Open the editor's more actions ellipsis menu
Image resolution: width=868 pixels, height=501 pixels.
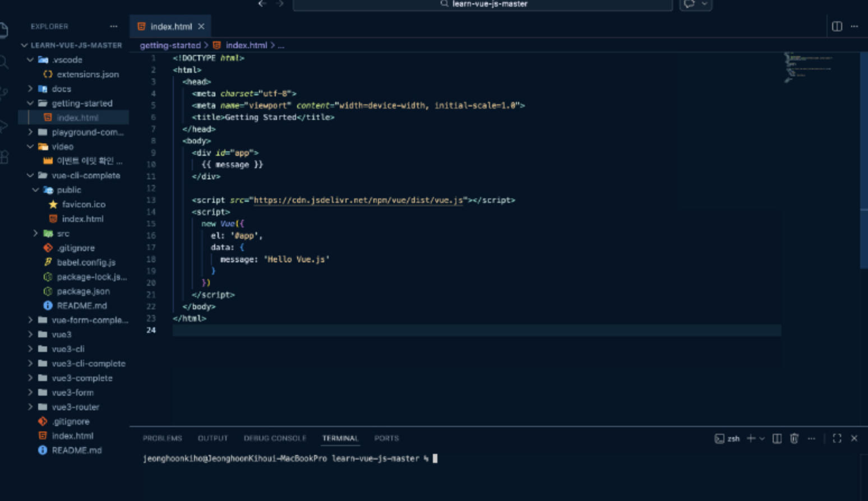854,26
